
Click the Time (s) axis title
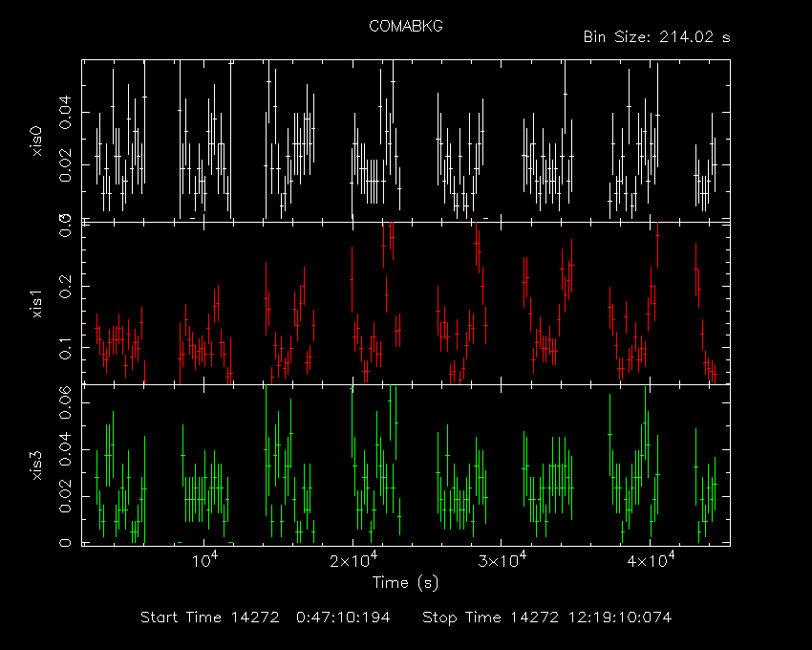405,583
